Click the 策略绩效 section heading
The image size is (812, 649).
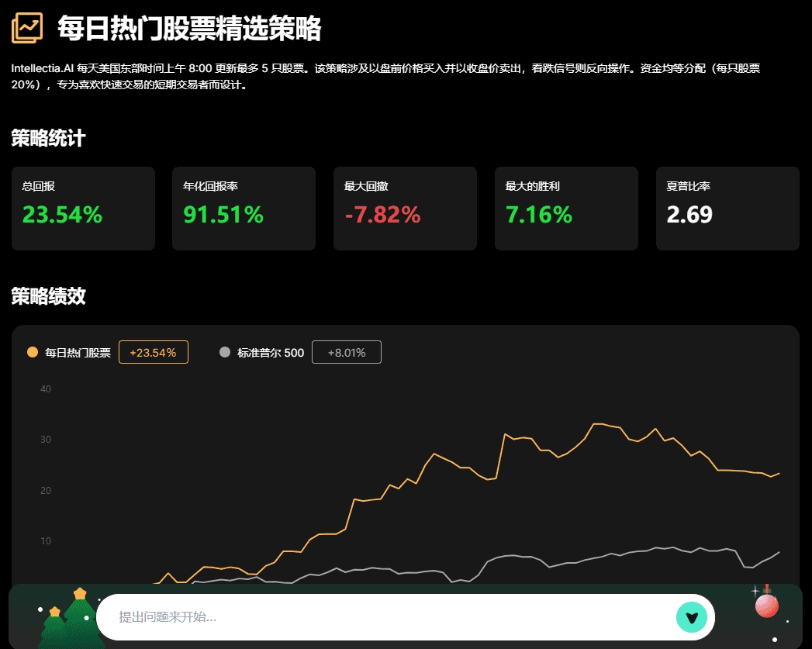pyautogui.click(x=48, y=295)
